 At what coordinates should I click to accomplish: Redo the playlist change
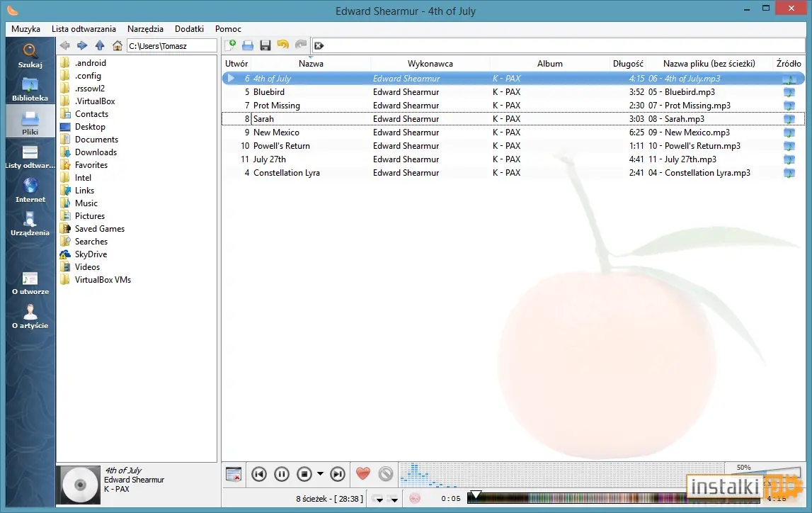click(300, 45)
